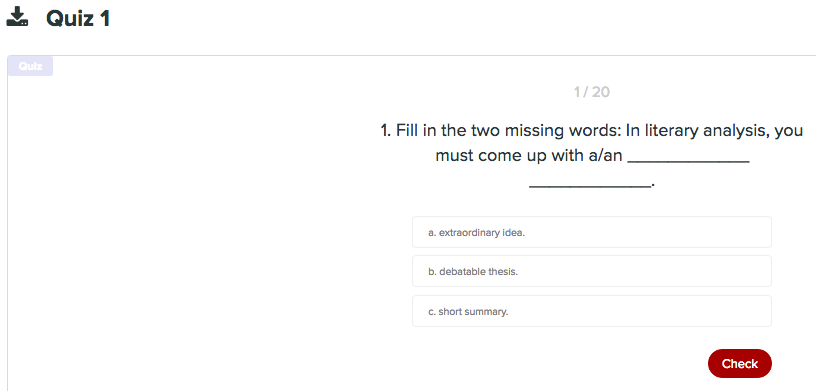
Task: Click the question number '1.' at the prompt start
Action: click(386, 130)
